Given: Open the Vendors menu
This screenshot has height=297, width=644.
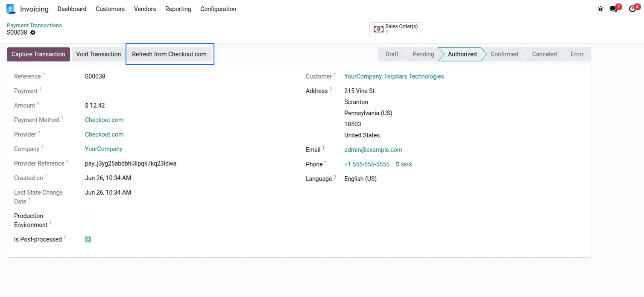Looking at the screenshot, I should coord(145,9).
